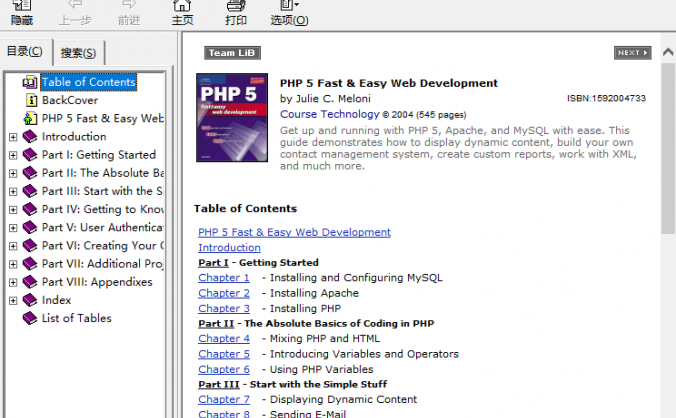Click the info page icon beside BackCover
The image size is (676, 418).
(x=31, y=100)
